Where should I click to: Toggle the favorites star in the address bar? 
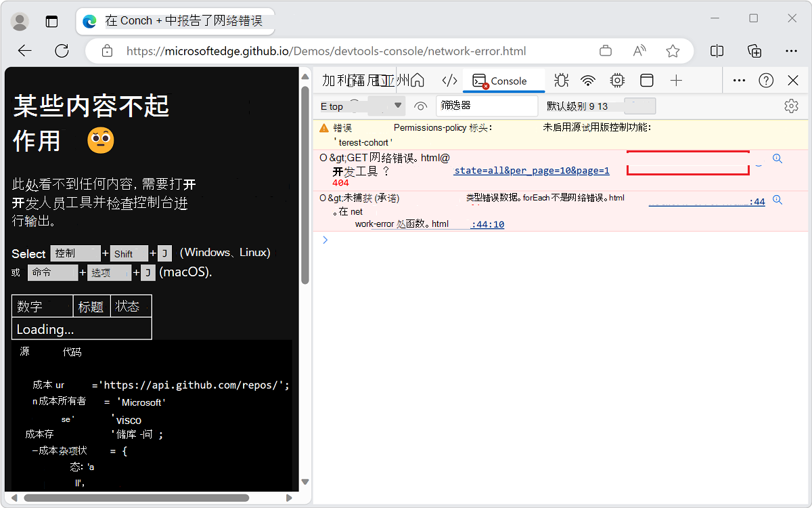(673, 51)
